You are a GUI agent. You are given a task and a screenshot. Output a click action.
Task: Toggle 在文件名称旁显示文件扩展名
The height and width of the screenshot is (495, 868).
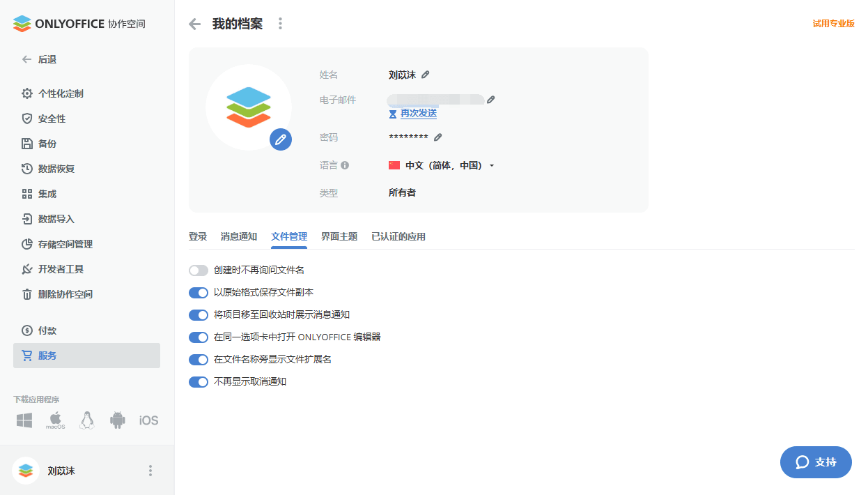coord(199,359)
